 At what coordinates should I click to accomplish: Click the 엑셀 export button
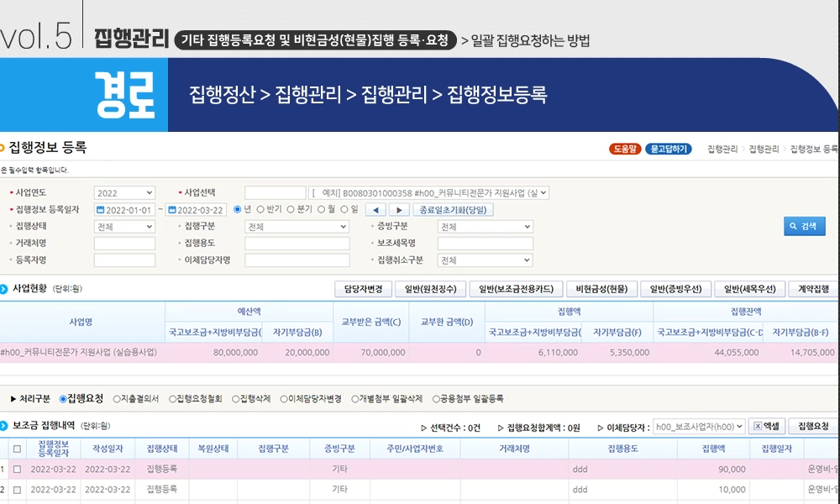pyautogui.click(x=767, y=427)
